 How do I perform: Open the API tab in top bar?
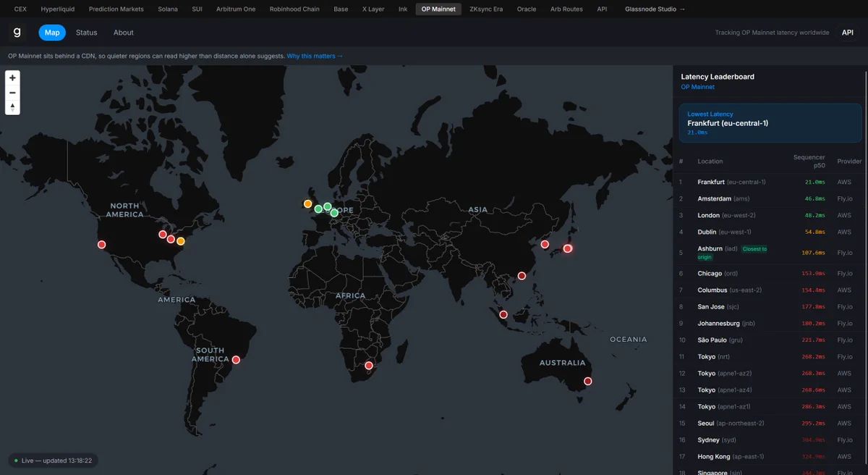(x=602, y=9)
